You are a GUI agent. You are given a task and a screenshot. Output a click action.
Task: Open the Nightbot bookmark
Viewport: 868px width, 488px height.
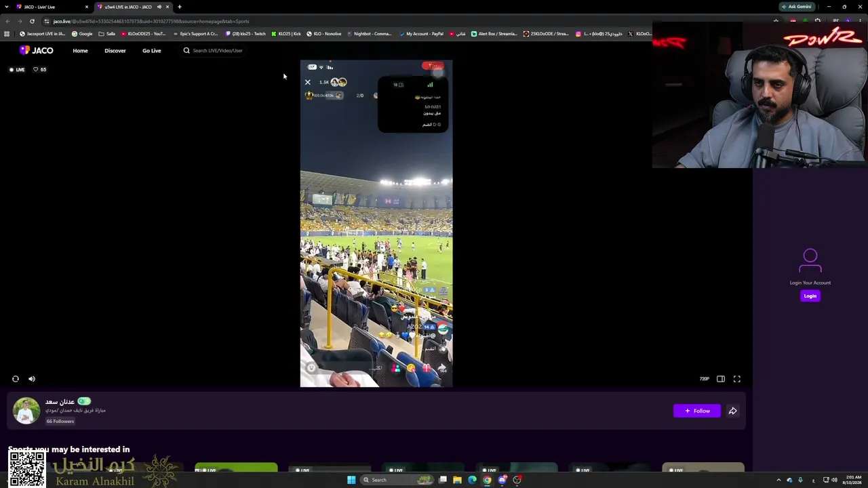pos(369,34)
